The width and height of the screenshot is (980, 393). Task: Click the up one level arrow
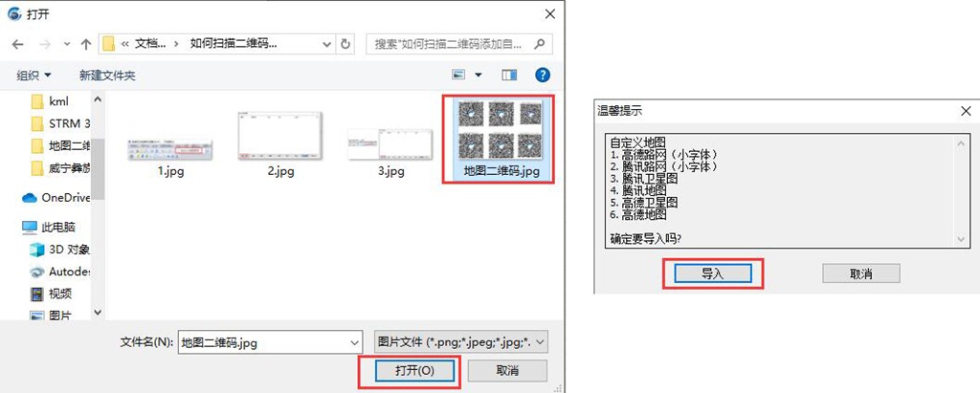(x=86, y=44)
